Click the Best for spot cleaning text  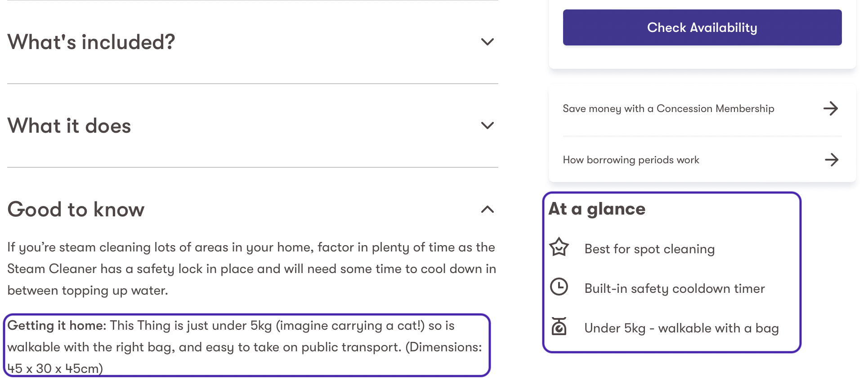tap(649, 249)
